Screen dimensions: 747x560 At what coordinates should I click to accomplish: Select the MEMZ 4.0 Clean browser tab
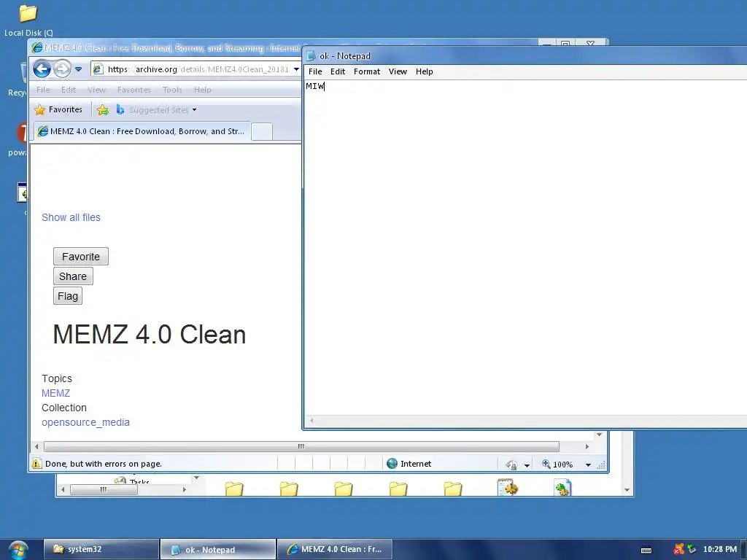(142, 131)
